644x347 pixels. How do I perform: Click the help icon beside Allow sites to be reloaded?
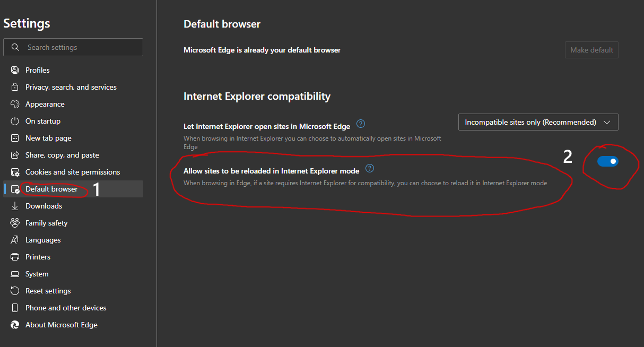(x=370, y=168)
